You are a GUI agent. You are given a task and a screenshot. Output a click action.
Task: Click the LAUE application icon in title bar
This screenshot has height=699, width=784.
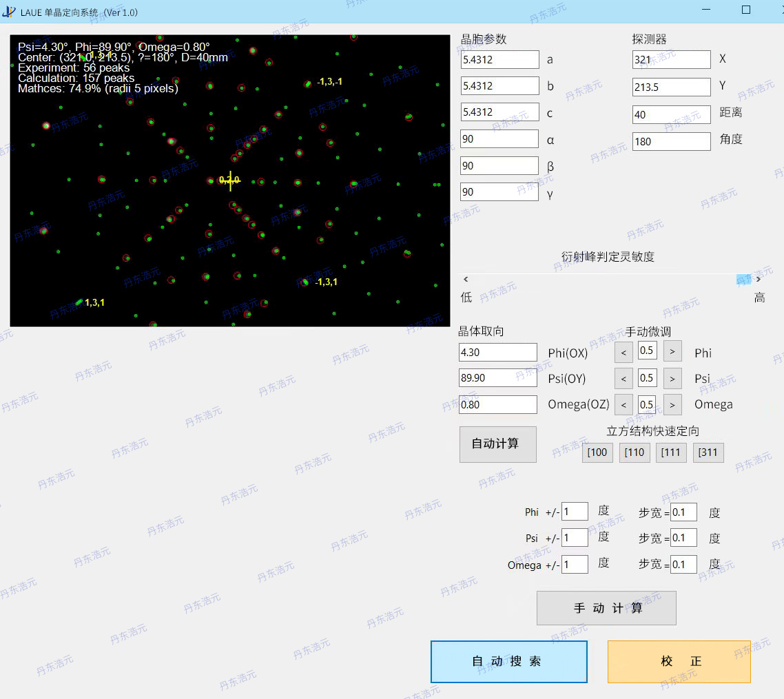(9, 12)
